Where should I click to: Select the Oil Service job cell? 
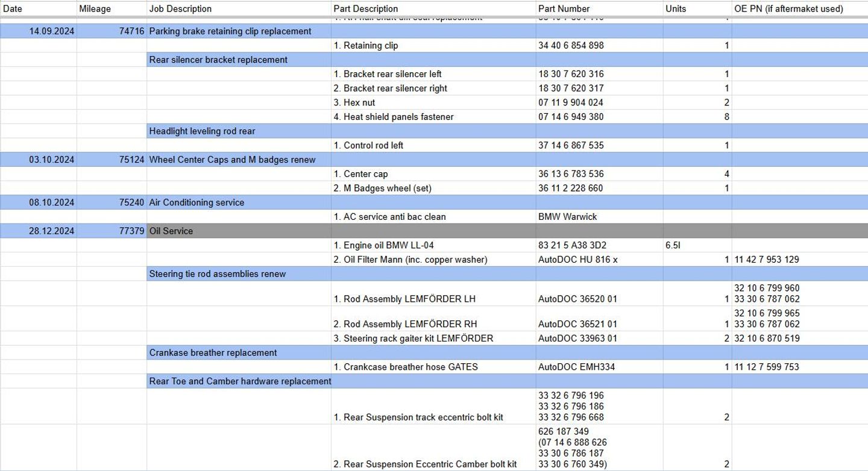[171, 231]
